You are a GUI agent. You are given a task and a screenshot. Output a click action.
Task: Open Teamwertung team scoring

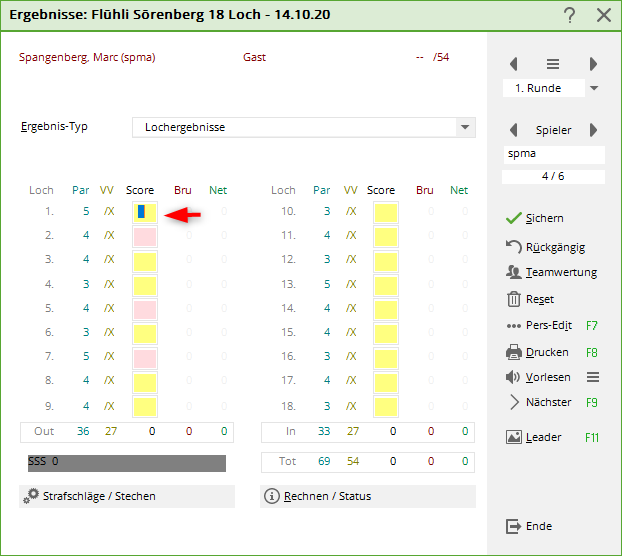551,272
